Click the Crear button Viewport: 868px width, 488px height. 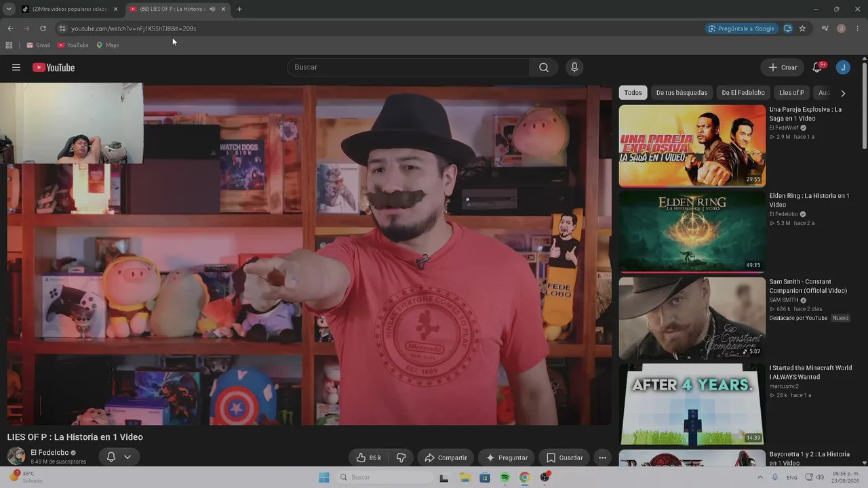tap(783, 67)
